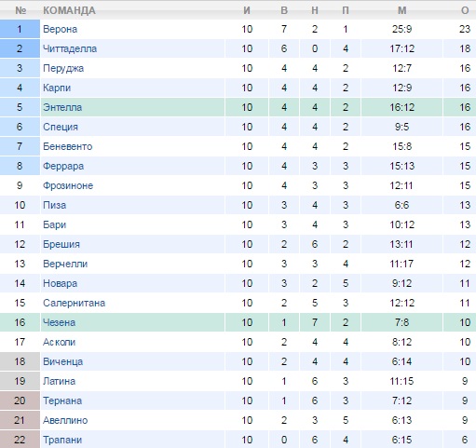Click the КОМАНДА column header
476x448 pixels.
(69, 10)
